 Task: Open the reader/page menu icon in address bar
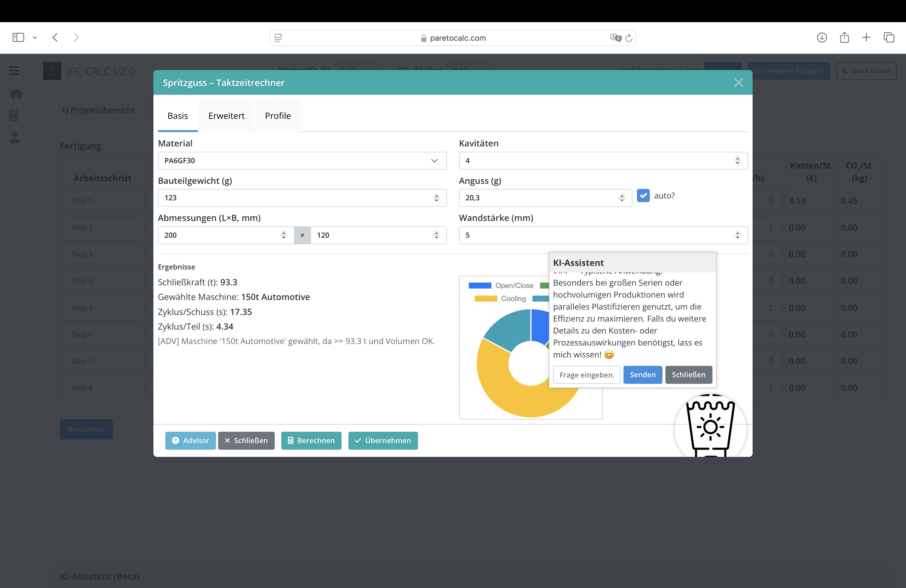(278, 38)
